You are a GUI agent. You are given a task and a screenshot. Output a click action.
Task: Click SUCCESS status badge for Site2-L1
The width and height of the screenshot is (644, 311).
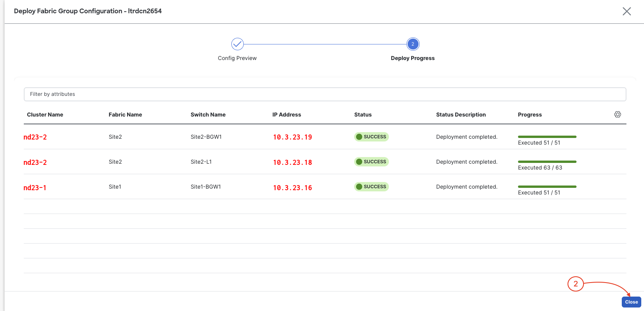pos(371,162)
